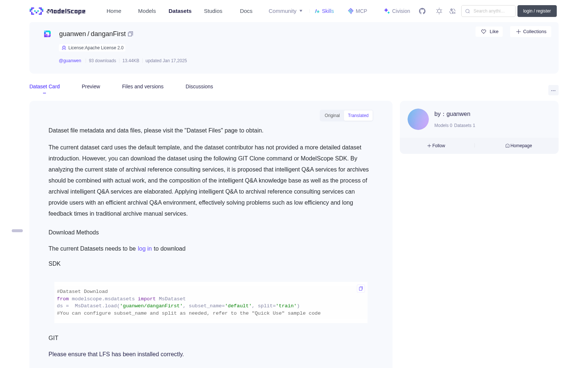Open the GitHub icon link
This screenshot has height=368, width=588.
tap(422, 11)
